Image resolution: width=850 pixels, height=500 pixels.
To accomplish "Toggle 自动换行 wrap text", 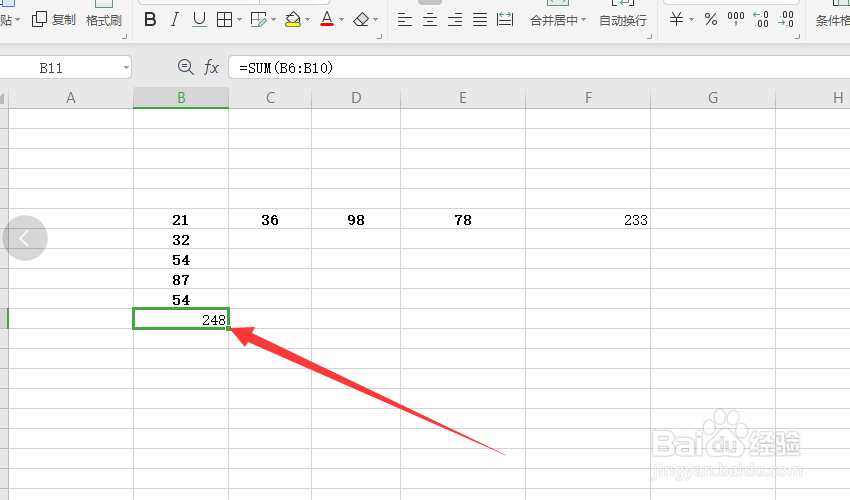I will click(623, 20).
